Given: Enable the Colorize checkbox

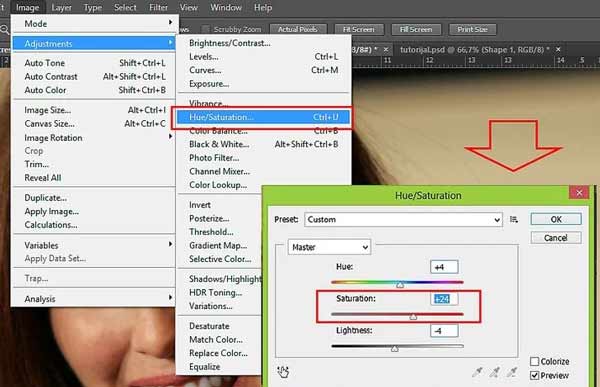Looking at the screenshot, I should click(x=535, y=361).
